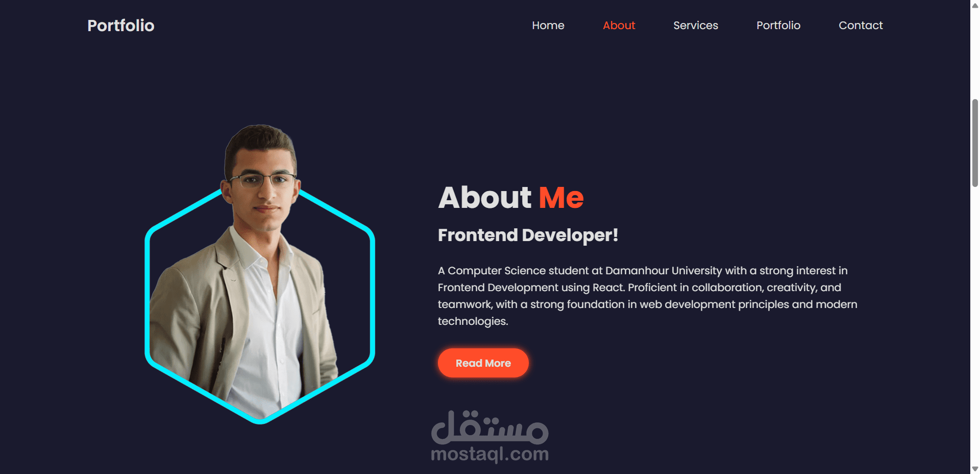Click the cyan hexagon frame's bottom vertex
The height and width of the screenshot is (474, 980).
(260, 421)
